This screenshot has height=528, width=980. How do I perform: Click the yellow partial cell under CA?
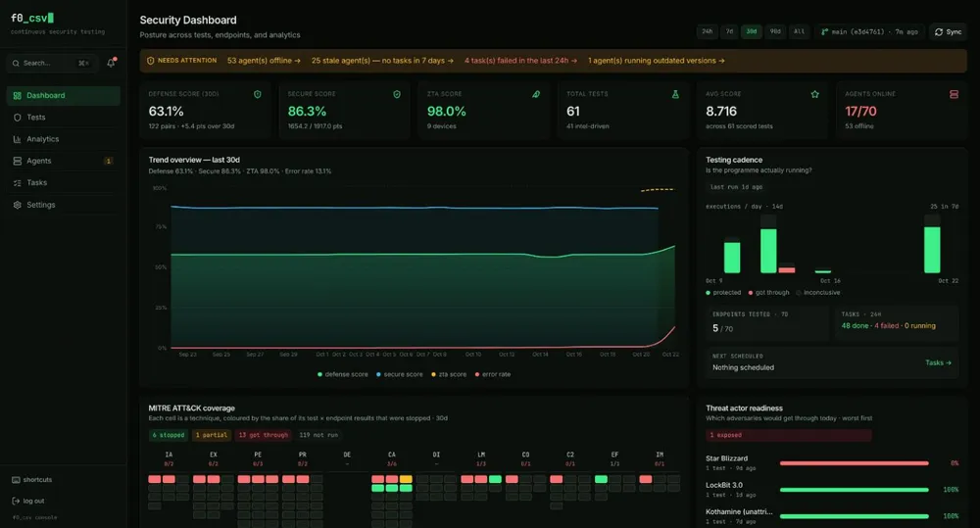pyautogui.click(x=407, y=479)
